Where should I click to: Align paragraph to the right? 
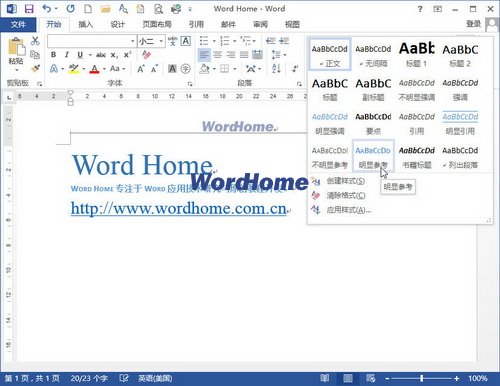tap(231, 55)
